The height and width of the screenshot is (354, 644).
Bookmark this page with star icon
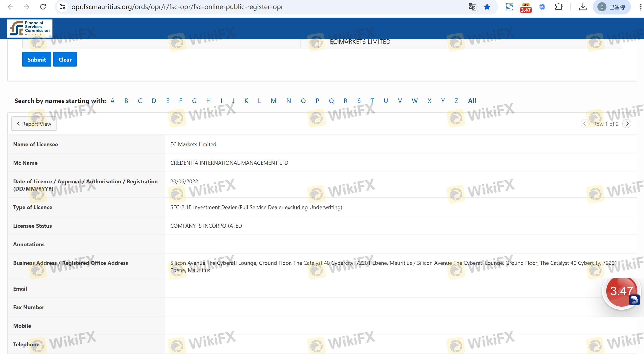(x=487, y=7)
